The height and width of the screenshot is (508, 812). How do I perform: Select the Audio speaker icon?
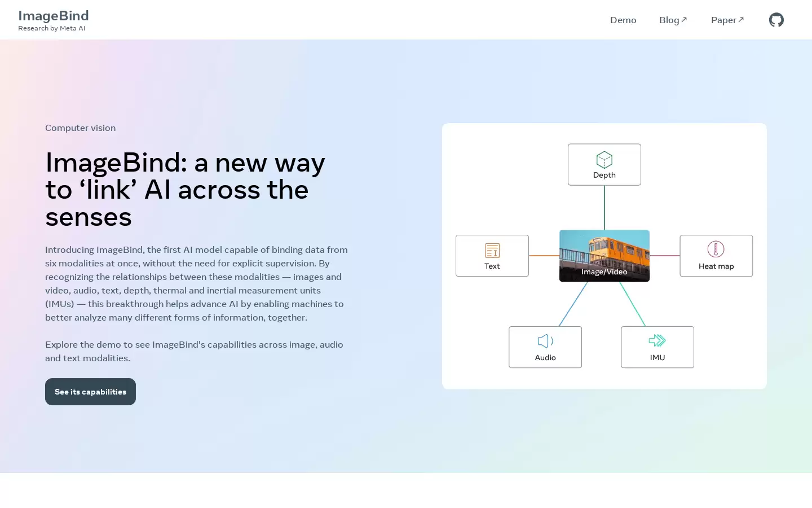(x=545, y=341)
